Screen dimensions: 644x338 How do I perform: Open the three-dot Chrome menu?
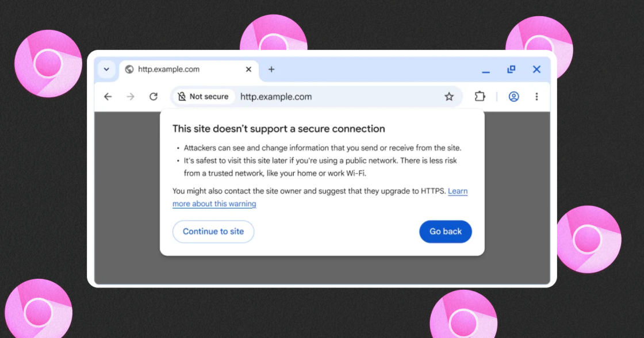click(536, 96)
